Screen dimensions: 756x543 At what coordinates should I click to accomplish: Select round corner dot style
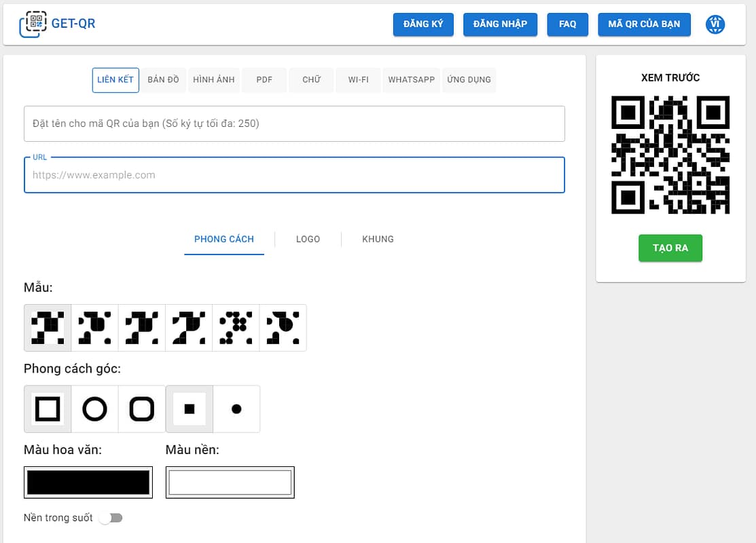(x=236, y=409)
